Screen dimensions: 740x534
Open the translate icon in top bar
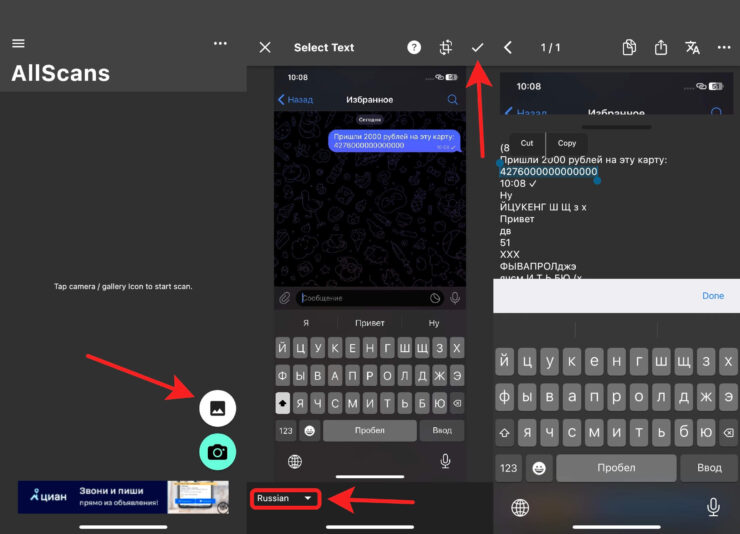pyautogui.click(x=692, y=47)
